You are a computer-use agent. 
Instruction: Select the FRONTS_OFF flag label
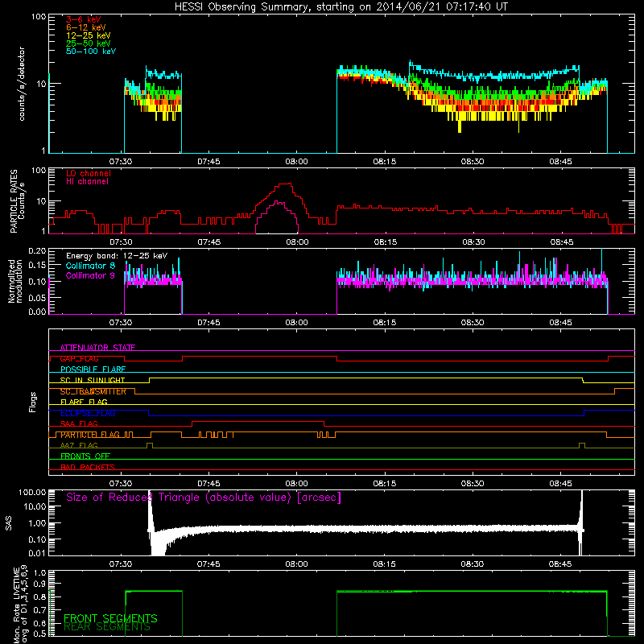point(85,456)
